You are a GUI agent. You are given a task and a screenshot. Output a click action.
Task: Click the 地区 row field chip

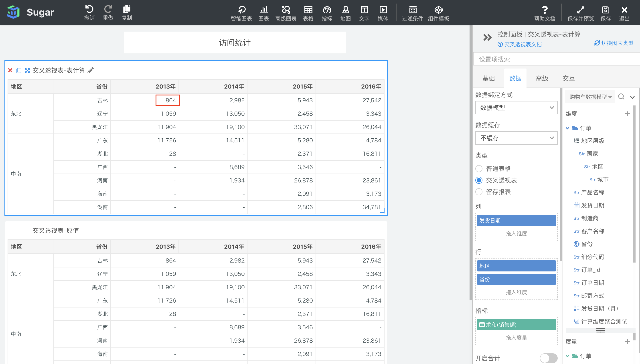(516, 266)
